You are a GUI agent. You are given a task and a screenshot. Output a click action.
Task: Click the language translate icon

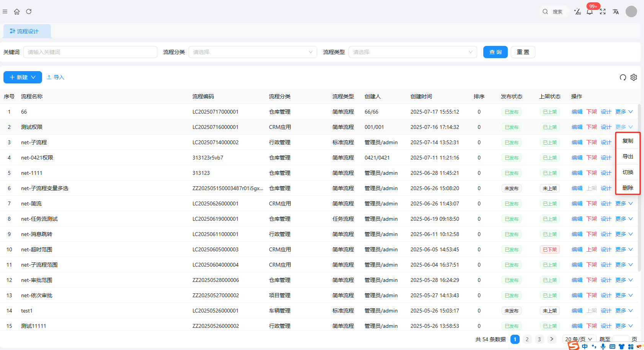tap(616, 11)
